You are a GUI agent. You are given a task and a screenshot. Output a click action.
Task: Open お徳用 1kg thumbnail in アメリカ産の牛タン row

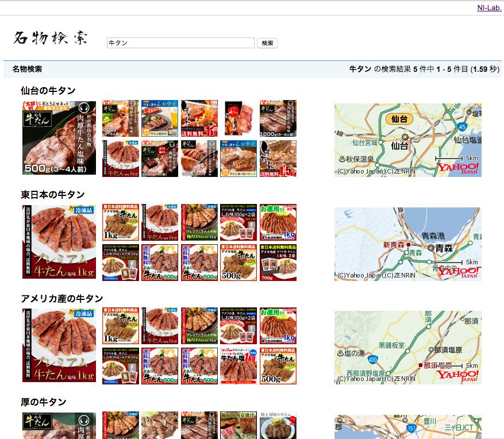point(278,326)
